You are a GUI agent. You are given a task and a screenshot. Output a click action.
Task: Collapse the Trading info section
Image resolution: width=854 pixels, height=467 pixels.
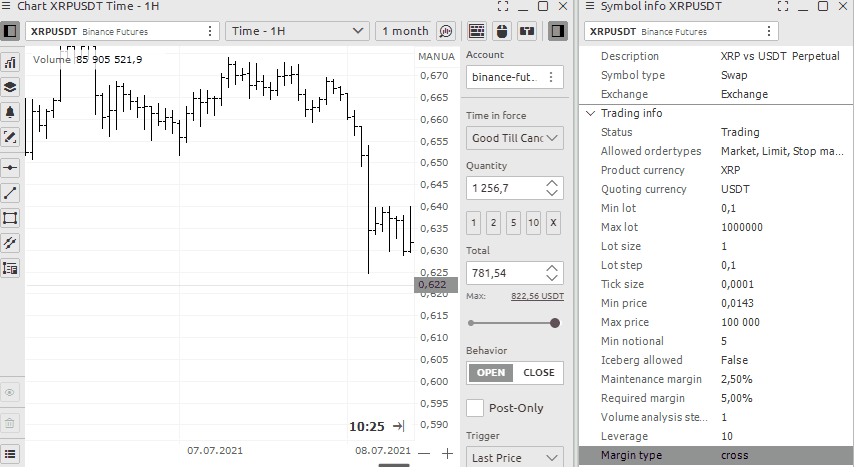590,113
